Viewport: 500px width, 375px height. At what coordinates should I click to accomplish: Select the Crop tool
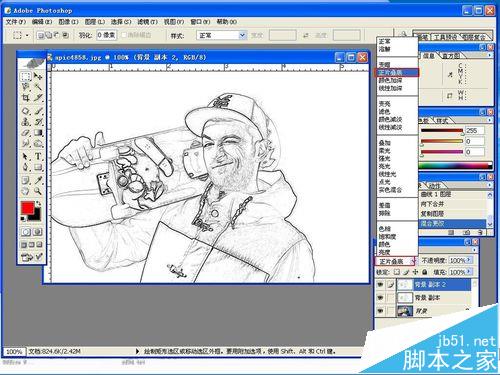pyautogui.click(x=26, y=98)
